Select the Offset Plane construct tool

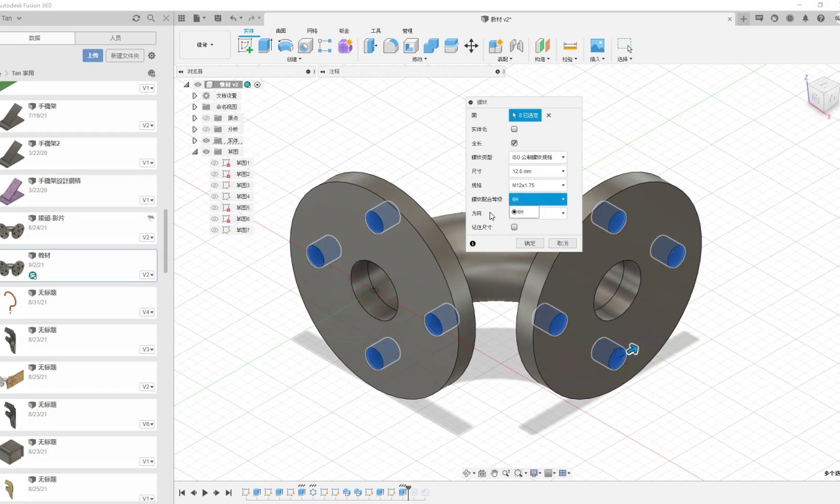[543, 45]
